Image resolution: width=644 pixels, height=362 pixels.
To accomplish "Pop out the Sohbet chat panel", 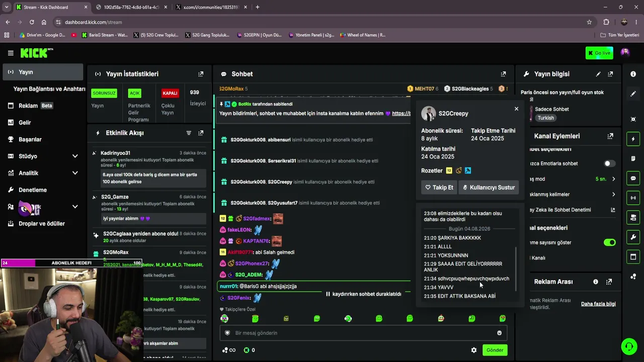I will (x=503, y=74).
